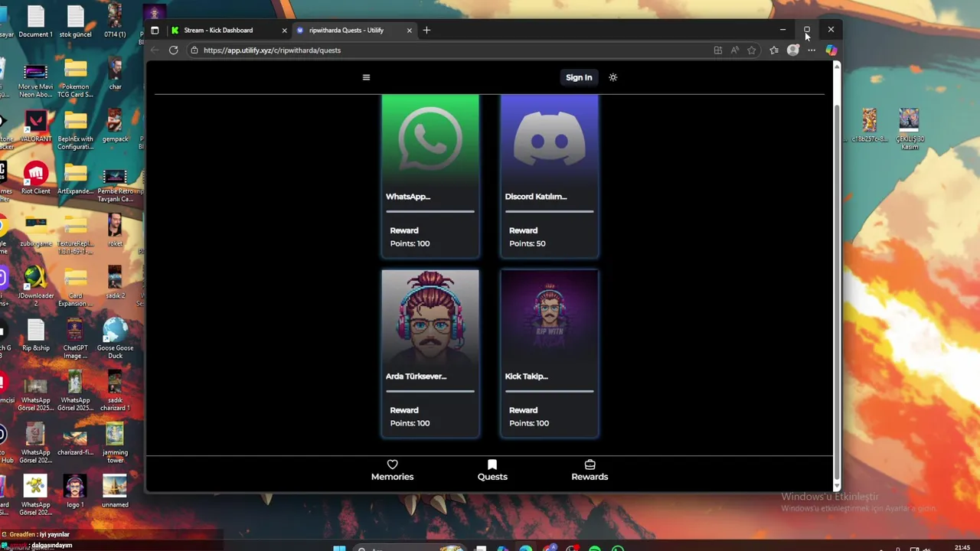
Task: Select Mor ve Mavi Neon video file
Action: [35, 79]
